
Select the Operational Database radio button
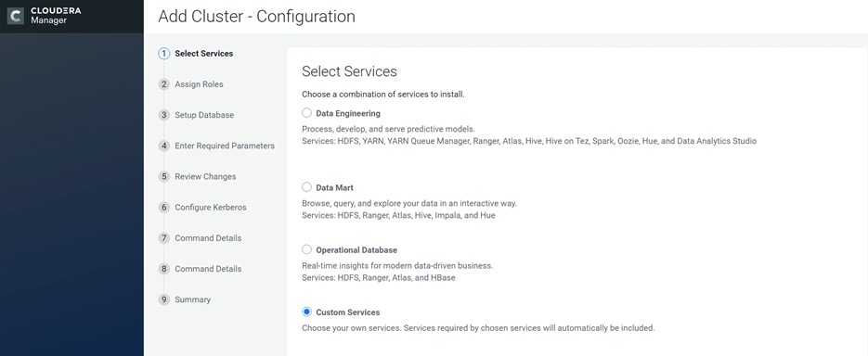click(306, 249)
